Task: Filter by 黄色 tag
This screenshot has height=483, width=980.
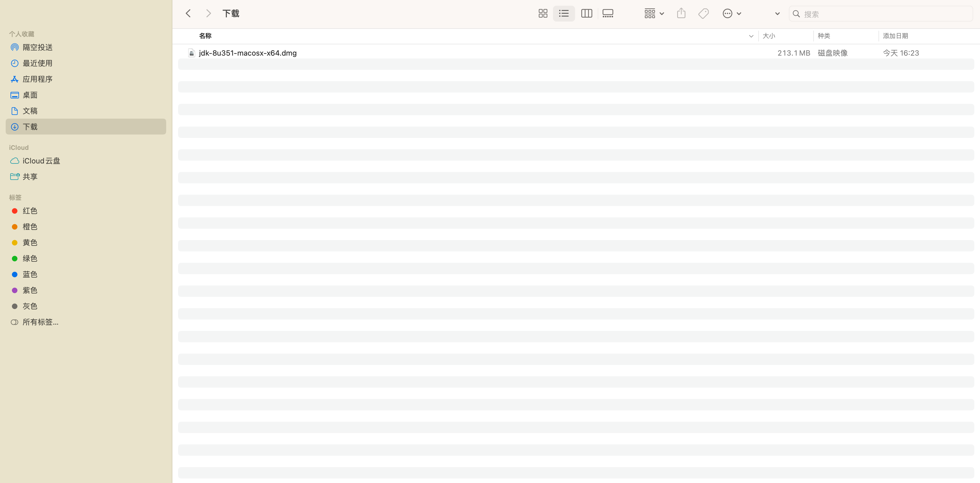Action: [x=86, y=243]
